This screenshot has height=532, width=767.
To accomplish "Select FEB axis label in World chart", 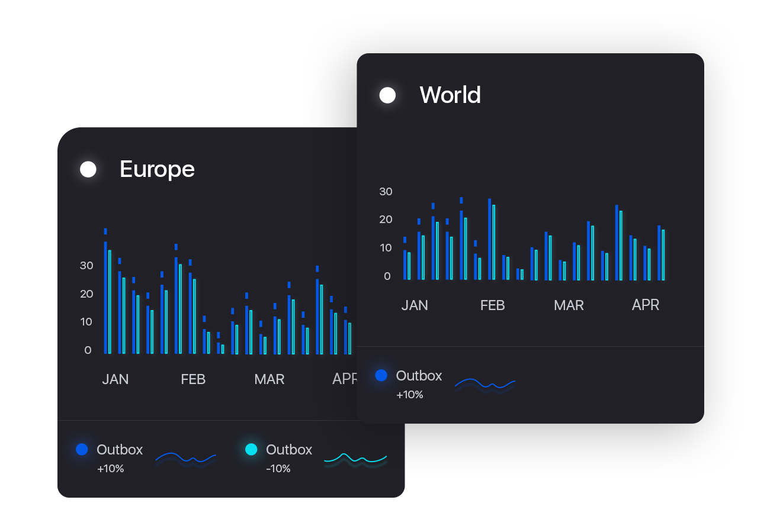I will click(492, 305).
